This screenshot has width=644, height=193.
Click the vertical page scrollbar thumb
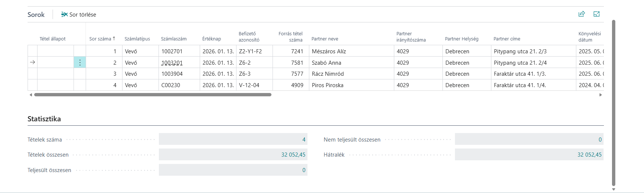coord(613,103)
